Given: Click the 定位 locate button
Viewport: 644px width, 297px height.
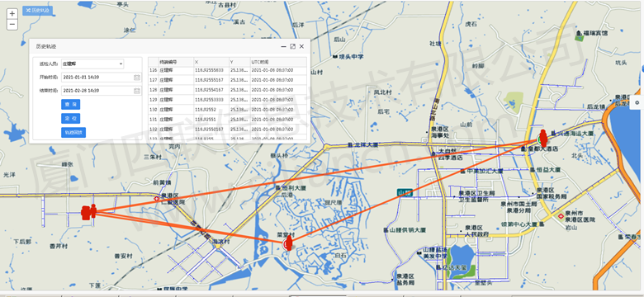Looking at the screenshot, I should (x=71, y=119).
